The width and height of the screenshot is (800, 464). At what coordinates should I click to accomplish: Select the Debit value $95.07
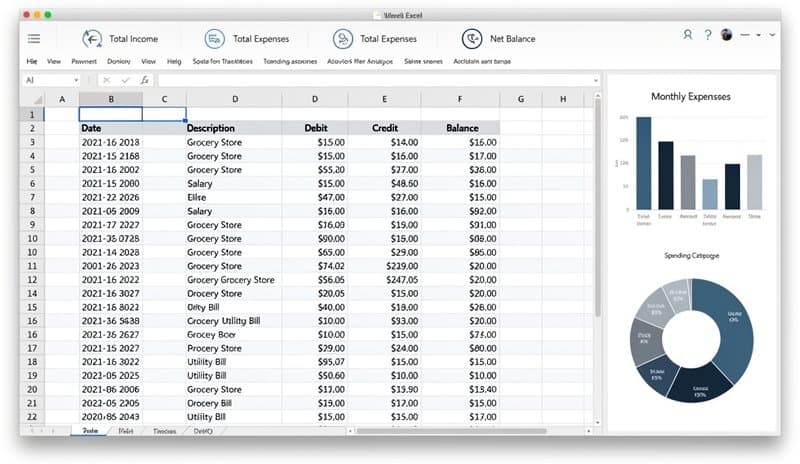coord(315,362)
